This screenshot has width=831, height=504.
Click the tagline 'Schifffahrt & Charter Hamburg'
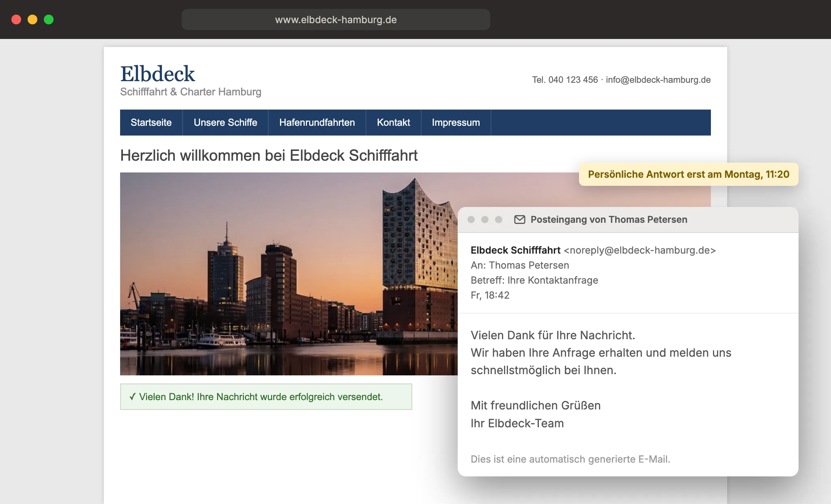[x=191, y=92]
